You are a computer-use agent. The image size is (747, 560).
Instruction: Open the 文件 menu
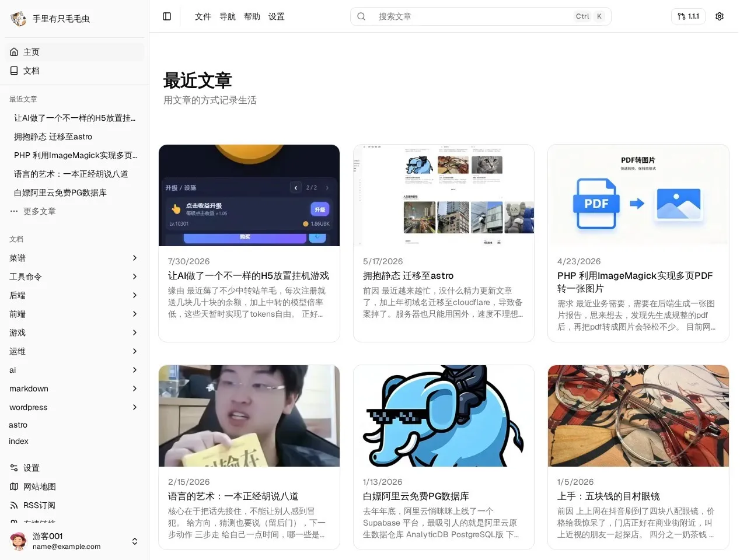tap(203, 16)
